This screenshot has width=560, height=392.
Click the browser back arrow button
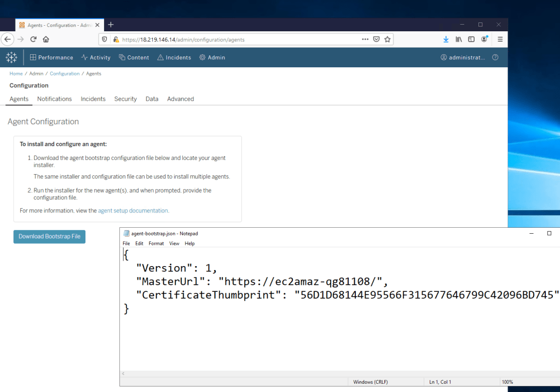point(7,39)
